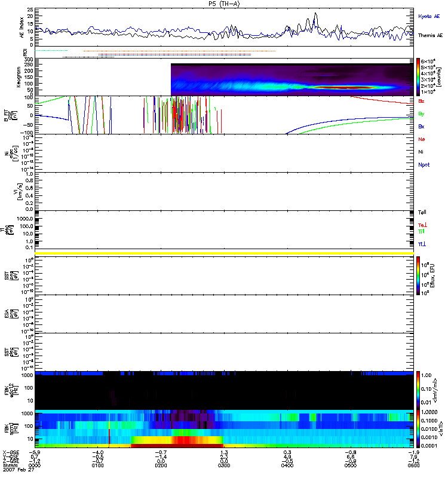Click the P5 (TH-A) plot title
This screenshot has width=448, height=478.
[x=224, y=4]
